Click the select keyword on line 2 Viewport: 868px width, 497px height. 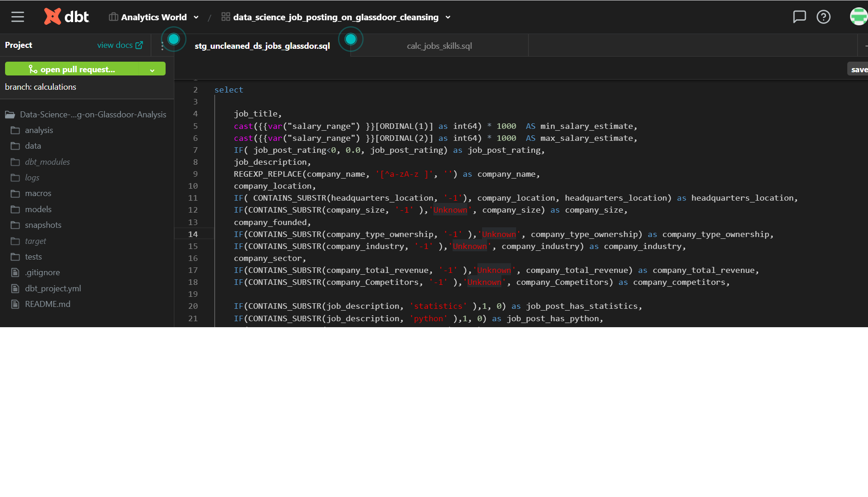pos(229,90)
